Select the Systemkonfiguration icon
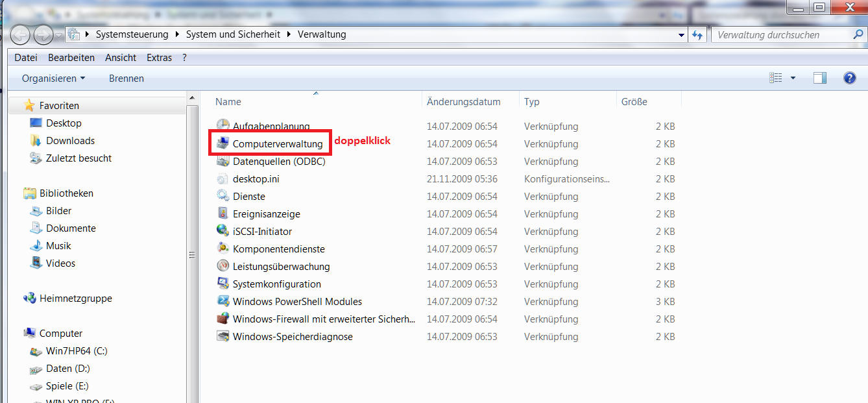This screenshot has width=868, height=403. (x=223, y=284)
